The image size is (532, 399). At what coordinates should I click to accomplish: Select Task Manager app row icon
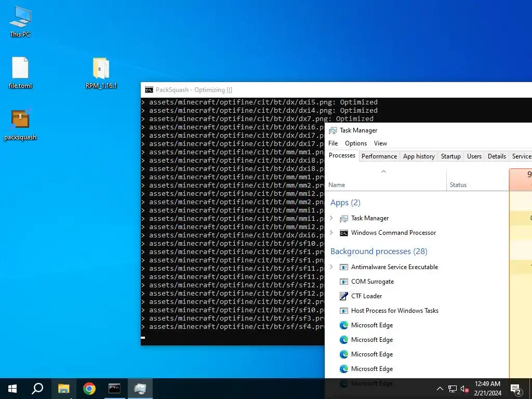pos(344,219)
